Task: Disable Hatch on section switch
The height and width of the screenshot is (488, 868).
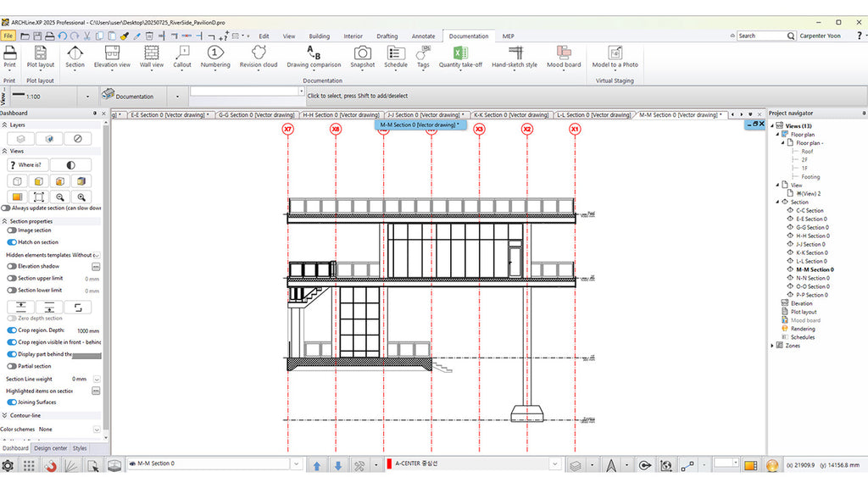Action: [12, 241]
